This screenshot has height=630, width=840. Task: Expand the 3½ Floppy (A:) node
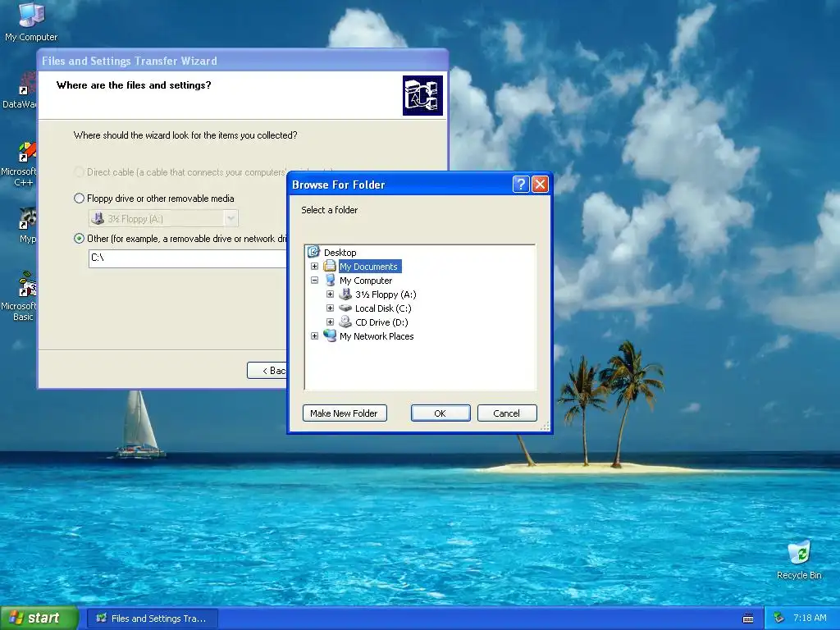[x=330, y=294]
